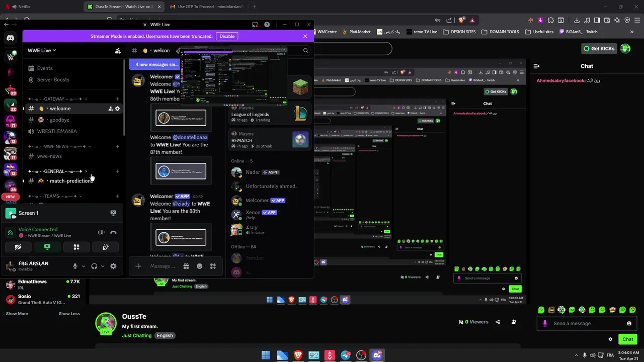Mute microphone in Discord user panel

(x=75, y=266)
